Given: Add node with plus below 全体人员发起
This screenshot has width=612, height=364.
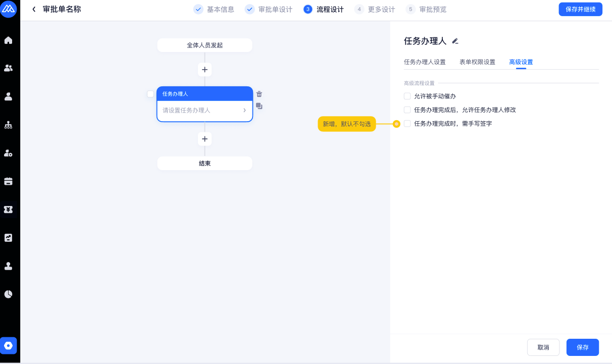Looking at the screenshot, I should pyautogui.click(x=205, y=70).
